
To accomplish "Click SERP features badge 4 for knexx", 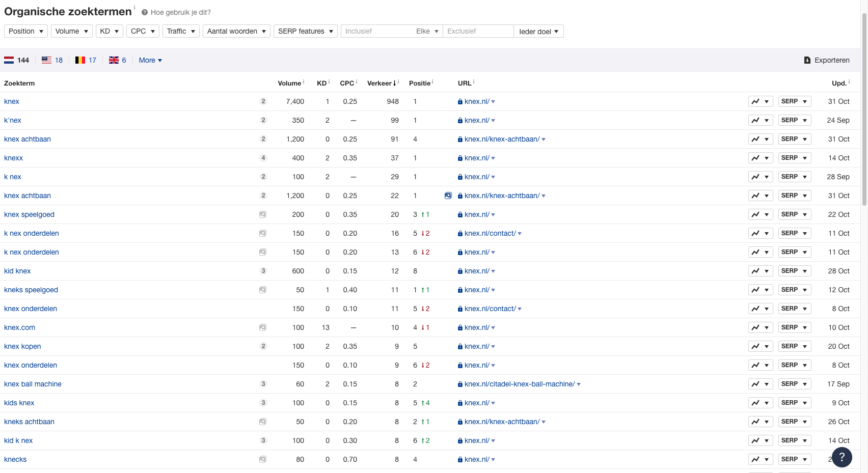I will (263, 158).
